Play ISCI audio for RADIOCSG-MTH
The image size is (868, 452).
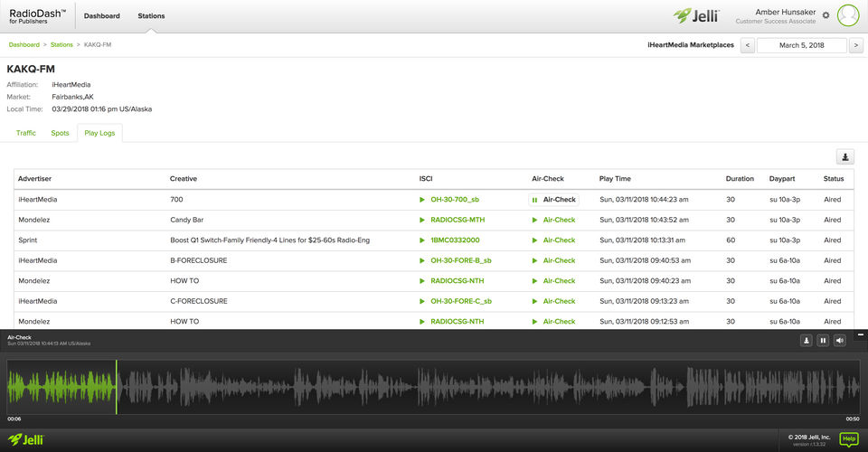point(422,221)
